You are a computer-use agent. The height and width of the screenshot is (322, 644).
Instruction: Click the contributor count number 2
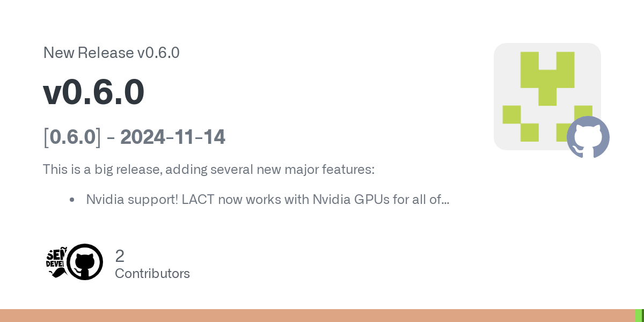pos(120,256)
